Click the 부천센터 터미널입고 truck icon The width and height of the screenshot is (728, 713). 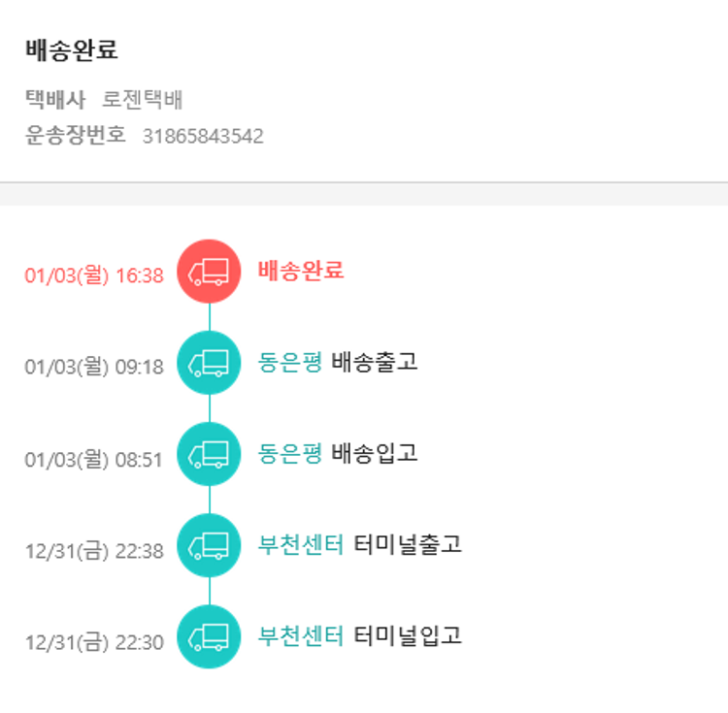(209, 636)
